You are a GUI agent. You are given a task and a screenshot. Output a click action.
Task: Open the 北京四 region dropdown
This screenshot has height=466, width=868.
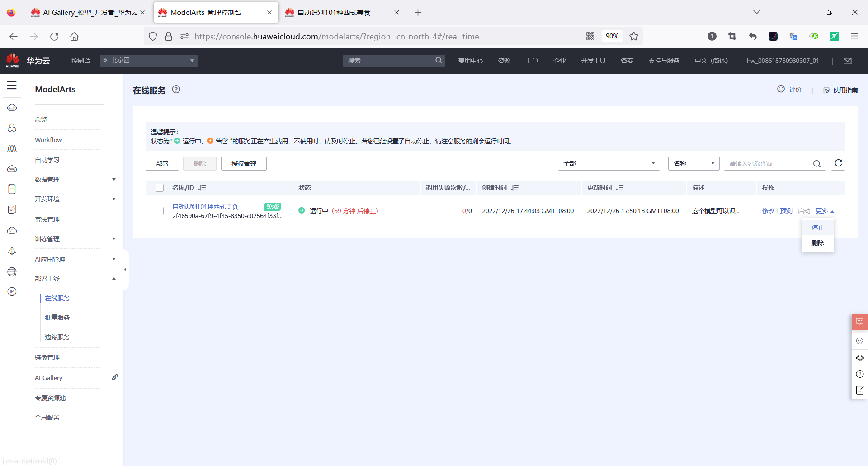coord(149,61)
